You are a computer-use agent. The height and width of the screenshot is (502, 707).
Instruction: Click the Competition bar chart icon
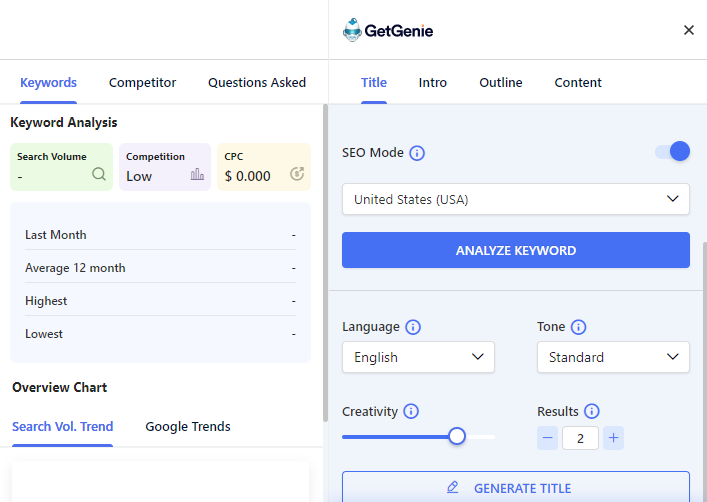pos(197,174)
